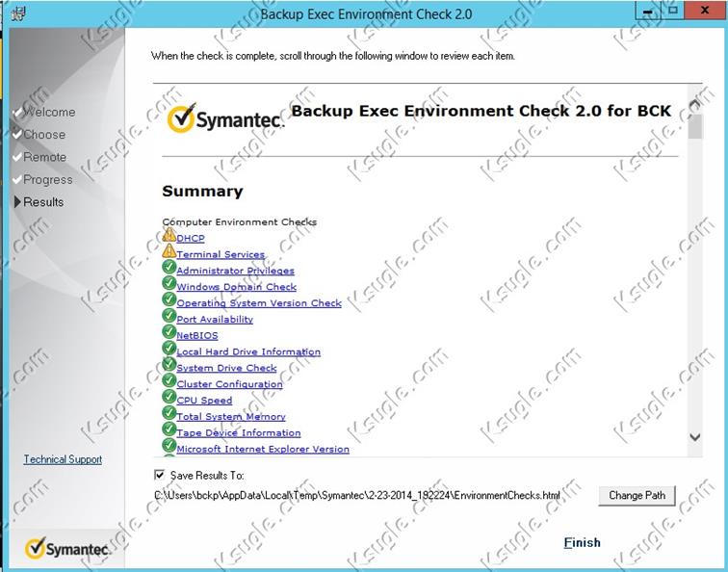
Task: Open the Tape Device Information link
Action: pos(239,433)
